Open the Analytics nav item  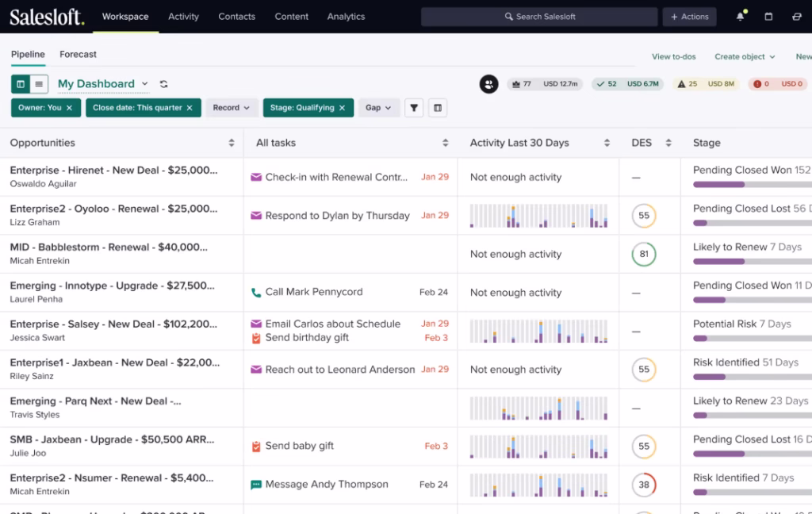346,17
